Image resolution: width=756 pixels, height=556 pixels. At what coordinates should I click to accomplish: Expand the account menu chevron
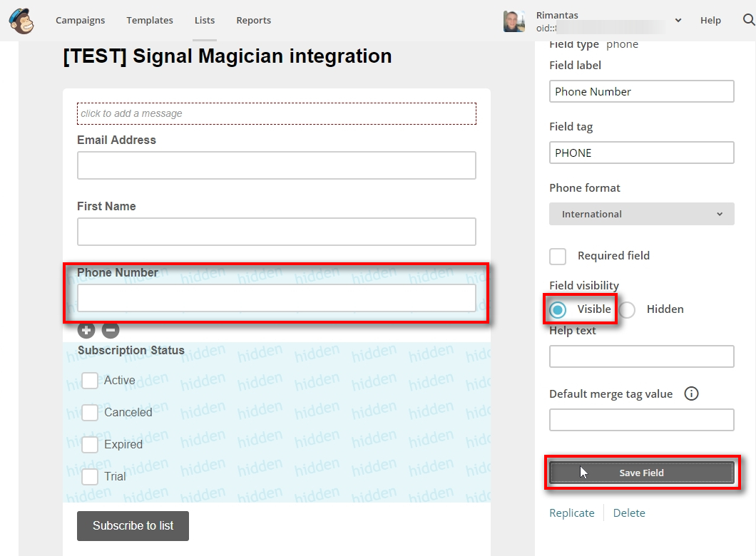pyautogui.click(x=678, y=21)
